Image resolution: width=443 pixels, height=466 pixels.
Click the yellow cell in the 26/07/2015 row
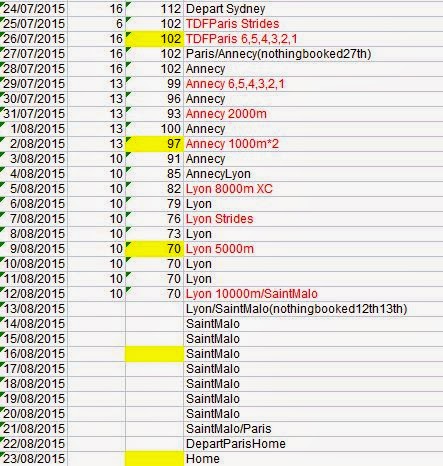tap(154, 39)
